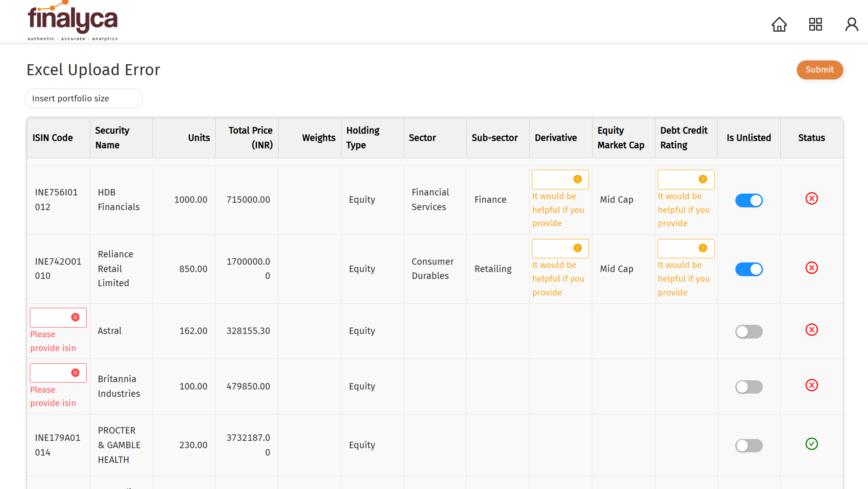
Task: Click red error status icon for HDB Financials
Action: pyautogui.click(x=812, y=199)
